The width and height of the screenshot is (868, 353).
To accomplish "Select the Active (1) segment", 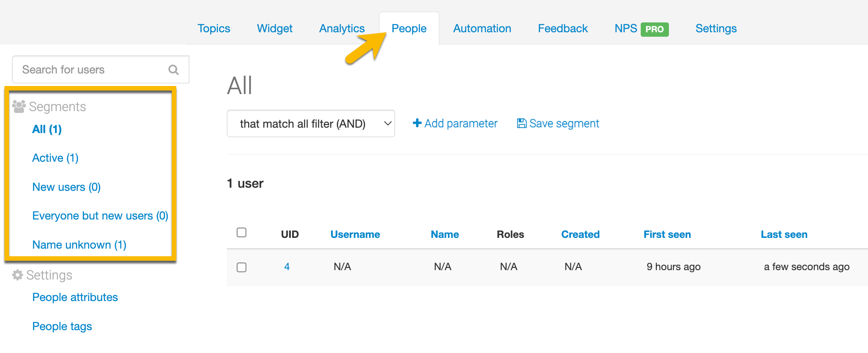I will click(55, 158).
